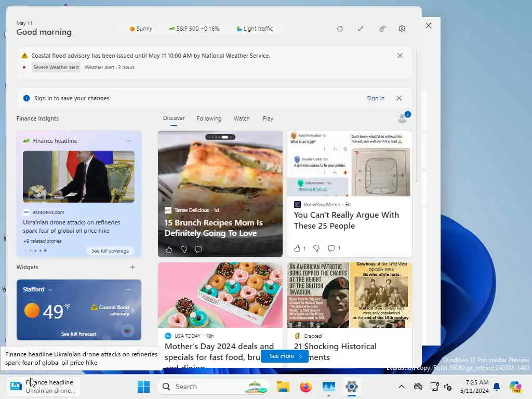Select the carousel page indicator on brunch card
The image size is (532, 399).
(220, 137)
